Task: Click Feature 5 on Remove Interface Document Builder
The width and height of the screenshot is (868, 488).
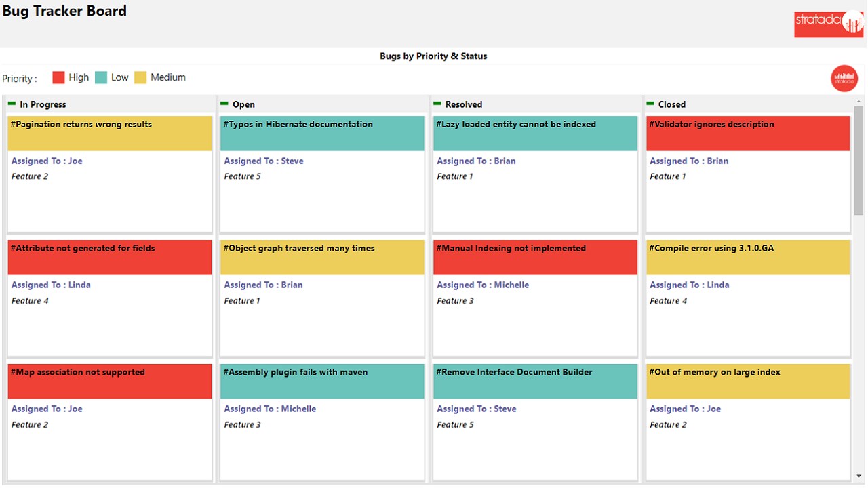Action: [x=456, y=425]
